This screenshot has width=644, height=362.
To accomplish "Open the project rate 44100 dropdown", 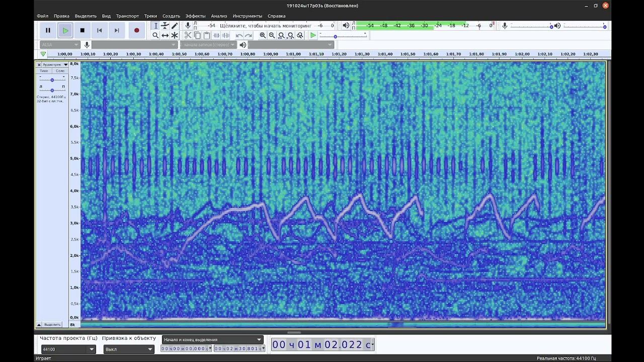I will (x=68, y=349).
